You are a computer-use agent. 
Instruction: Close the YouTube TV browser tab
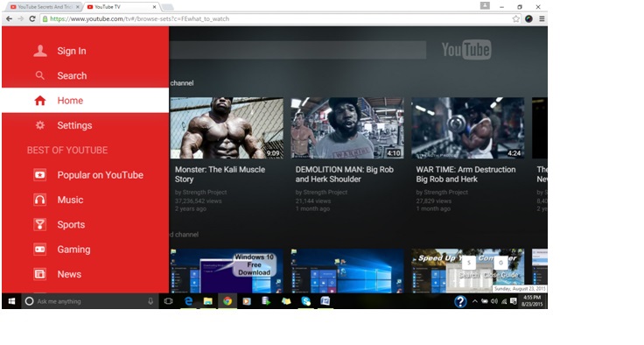[154, 7]
